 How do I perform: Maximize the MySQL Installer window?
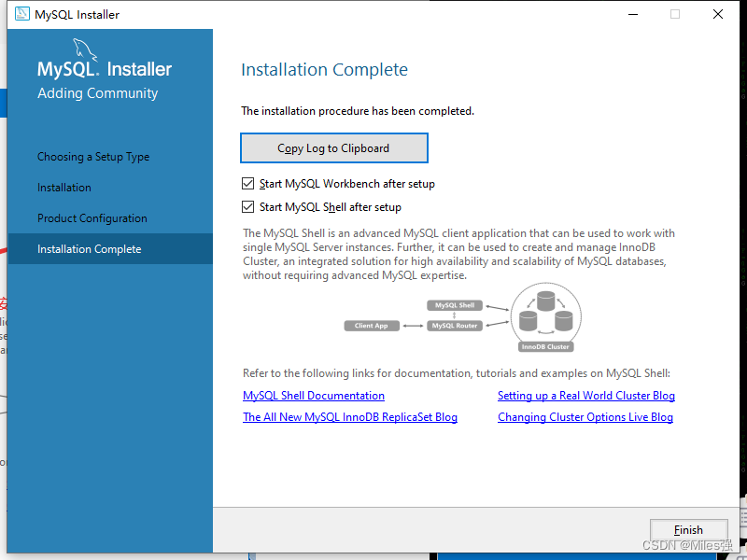click(x=675, y=14)
